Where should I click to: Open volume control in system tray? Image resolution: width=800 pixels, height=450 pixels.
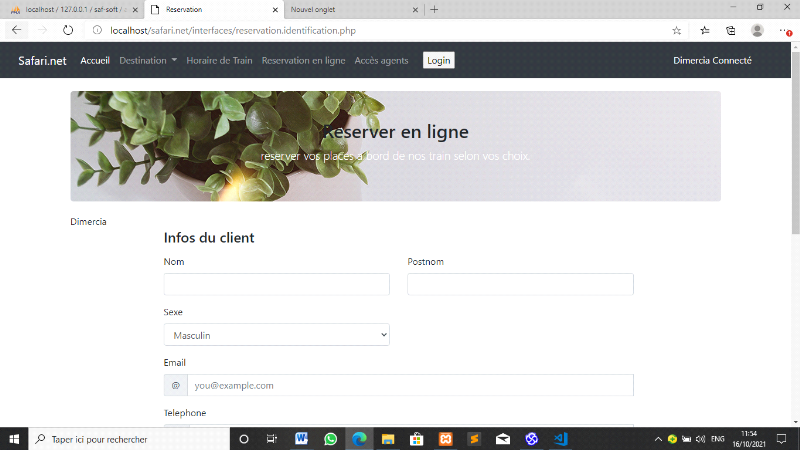(x=701, y=439)
